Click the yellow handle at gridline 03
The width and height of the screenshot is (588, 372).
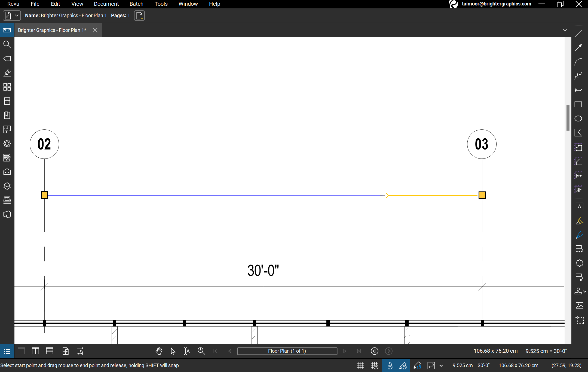click(482, 195)
